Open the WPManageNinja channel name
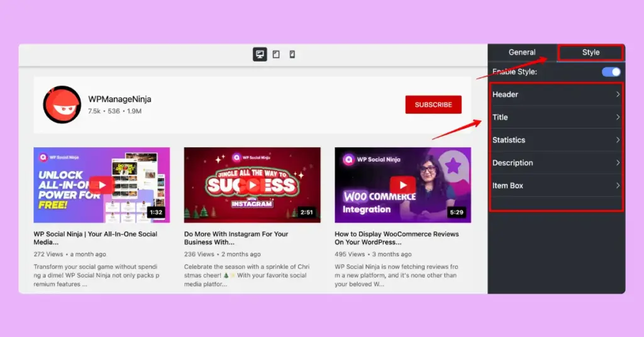Image resolution: width=644 pixels, height=337 pixels. click(119, 99)
